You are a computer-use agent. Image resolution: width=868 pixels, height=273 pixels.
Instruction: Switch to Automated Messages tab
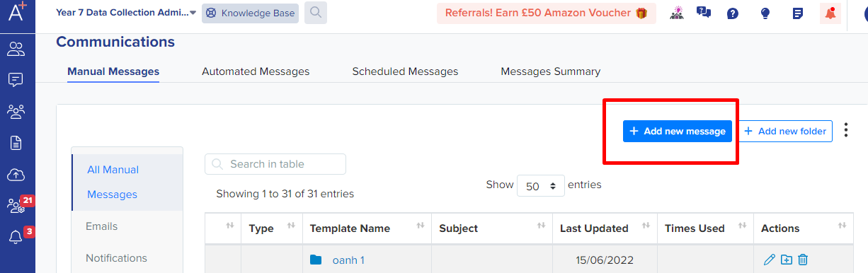tap(256, 71)
